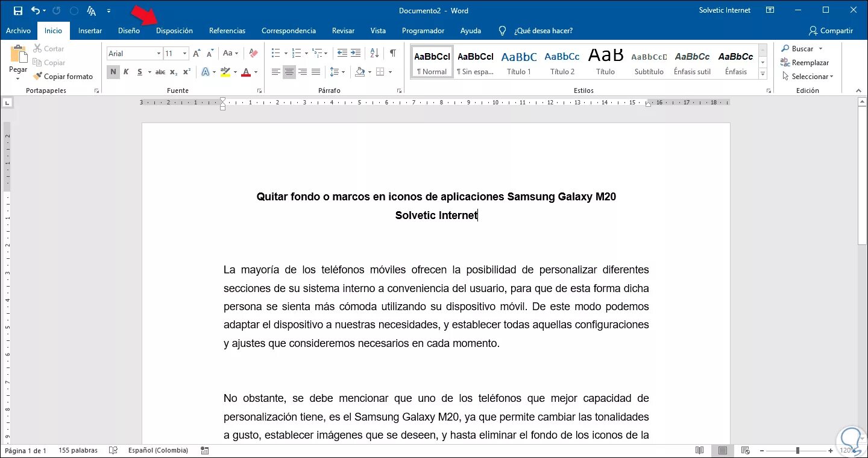Increase paragraph indent

[x=356, y=53]
